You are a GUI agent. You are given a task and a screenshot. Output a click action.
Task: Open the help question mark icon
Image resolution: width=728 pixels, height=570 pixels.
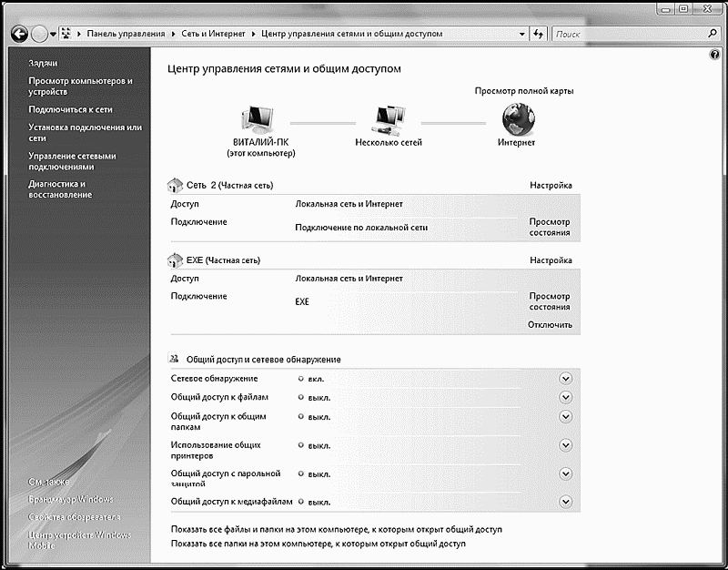pos(714,55)
